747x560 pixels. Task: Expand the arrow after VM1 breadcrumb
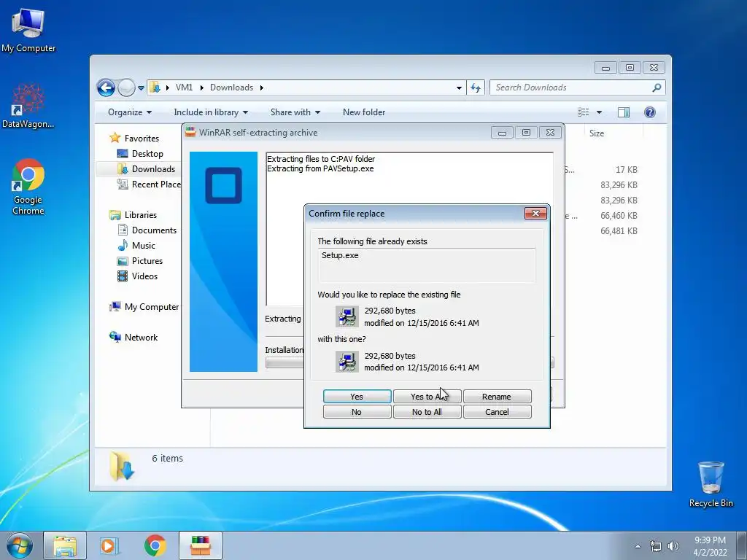(201, 87)
